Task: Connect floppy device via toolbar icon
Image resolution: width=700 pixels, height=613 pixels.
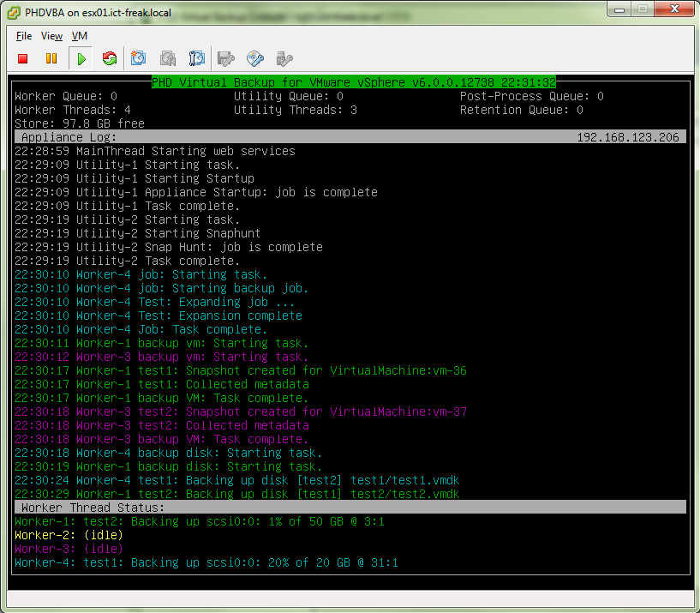Action: pyautogui.click(x=226, y=58)
